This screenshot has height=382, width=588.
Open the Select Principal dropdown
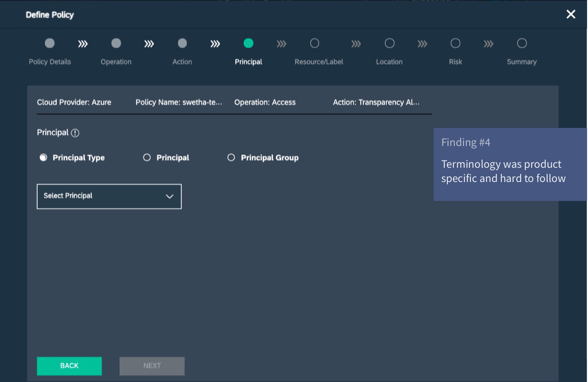[109, 196]
